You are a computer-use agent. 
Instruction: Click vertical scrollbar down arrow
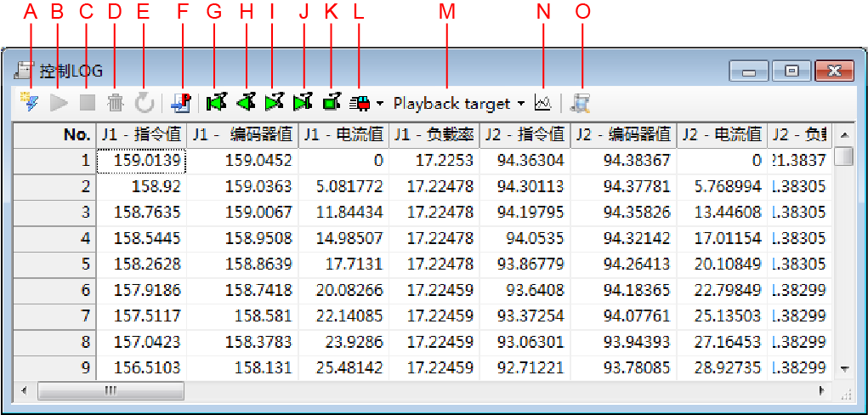coord(843,369)
